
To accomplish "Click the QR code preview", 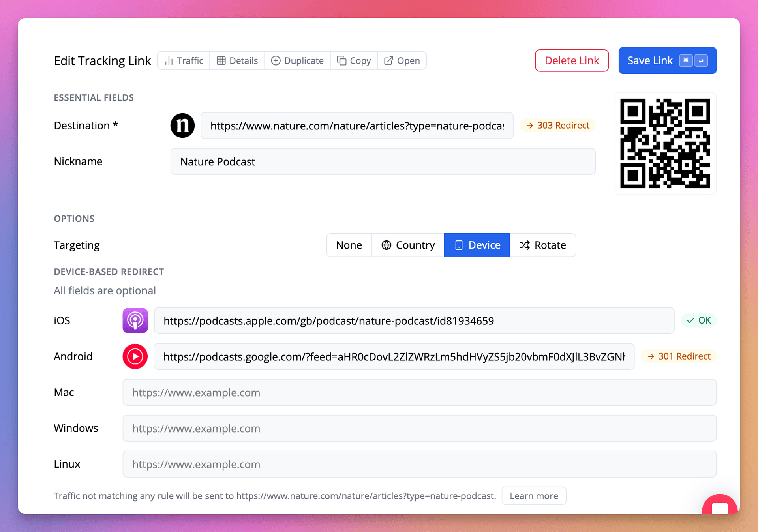I will (665, 143).
